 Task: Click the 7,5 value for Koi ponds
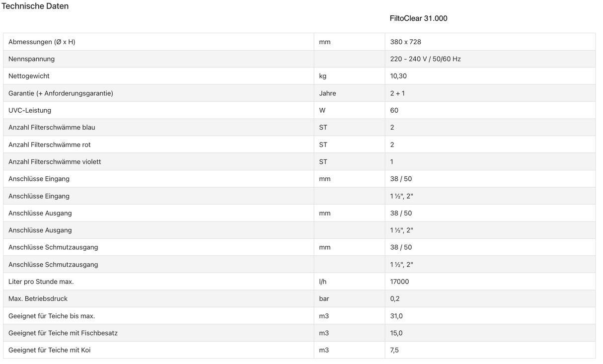[x=394, y=350]
